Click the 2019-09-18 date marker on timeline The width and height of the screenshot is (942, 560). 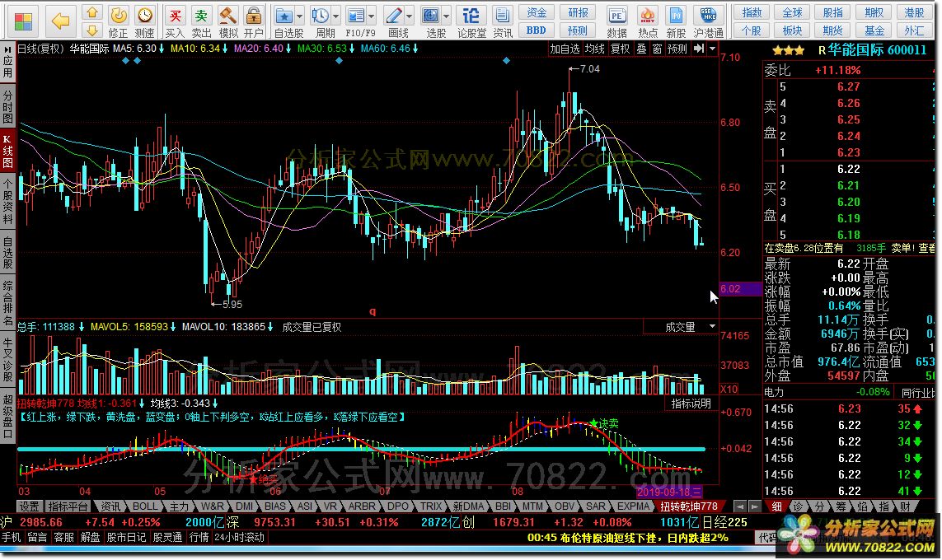click(669, 492)
